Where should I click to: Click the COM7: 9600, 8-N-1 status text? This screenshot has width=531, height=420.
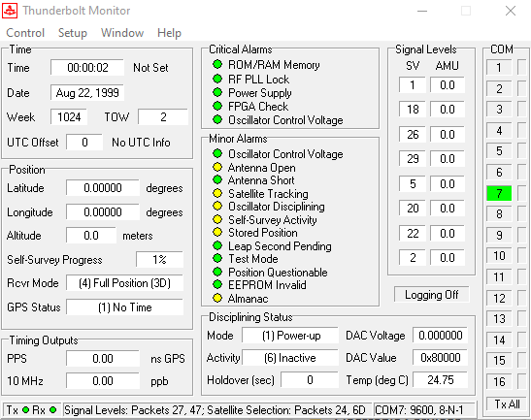(x=418, y=410)
